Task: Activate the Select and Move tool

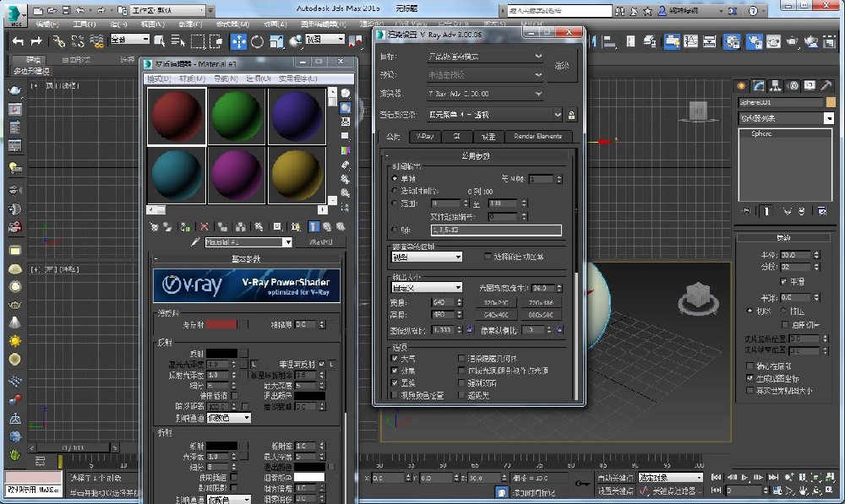Action: coord(238,41)
